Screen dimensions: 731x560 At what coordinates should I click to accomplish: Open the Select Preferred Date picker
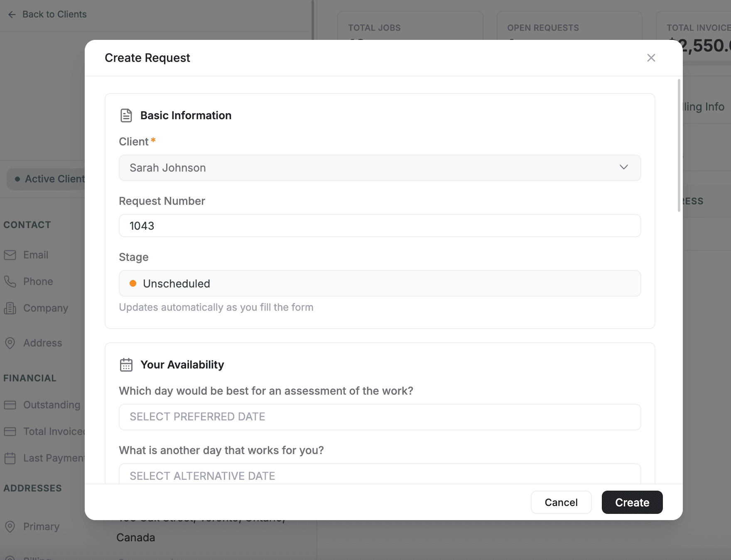pos(380,417)
